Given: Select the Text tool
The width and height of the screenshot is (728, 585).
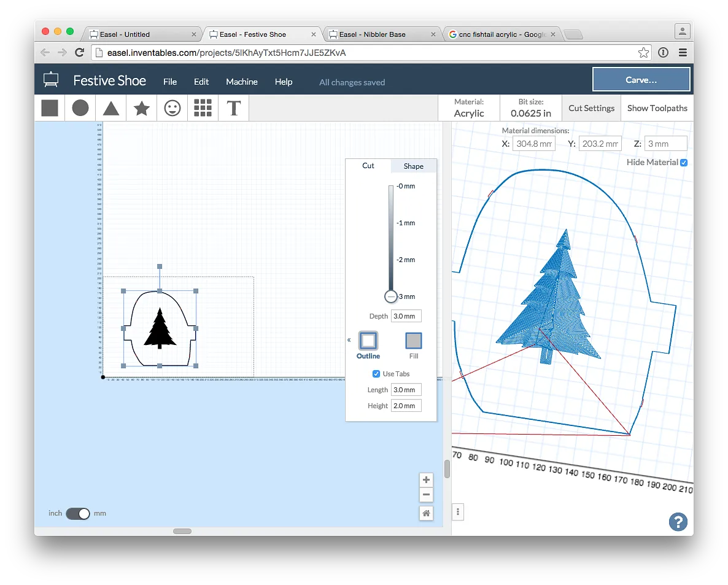Looking at the screenshot, I should (x=233, y=108).
